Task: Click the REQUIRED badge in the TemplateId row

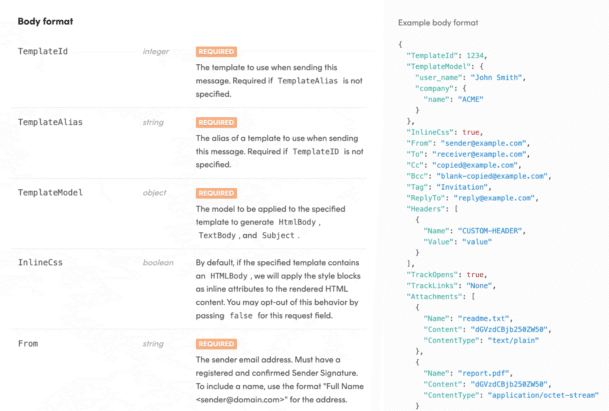Action: click(x=216, y=50)
